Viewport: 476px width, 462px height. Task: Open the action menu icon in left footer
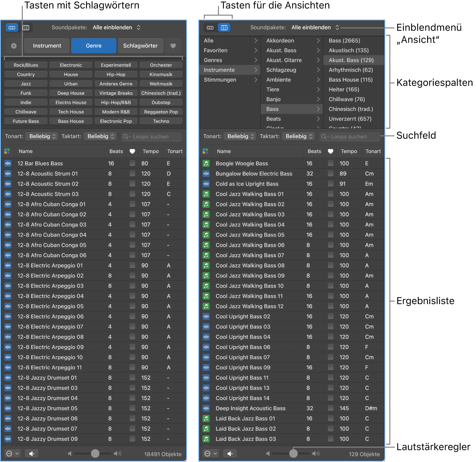coord(13,454)
